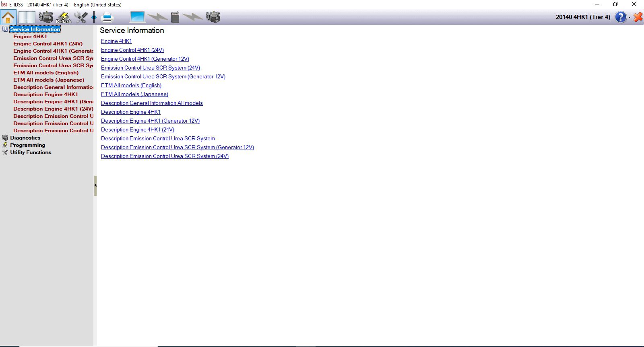Open Description Engine 4HK1 (24V) link
Viewport: 644px width, 347px height.
(138, 129)
